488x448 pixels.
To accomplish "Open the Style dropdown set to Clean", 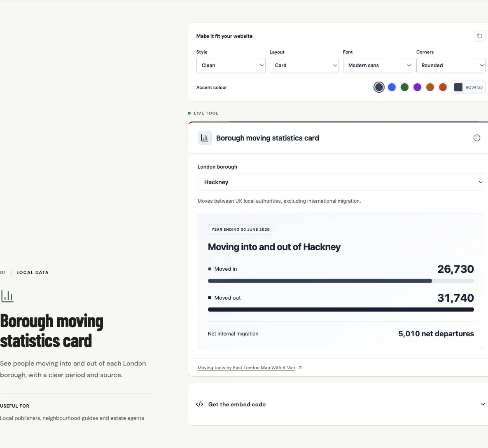I will coord(231,66).
